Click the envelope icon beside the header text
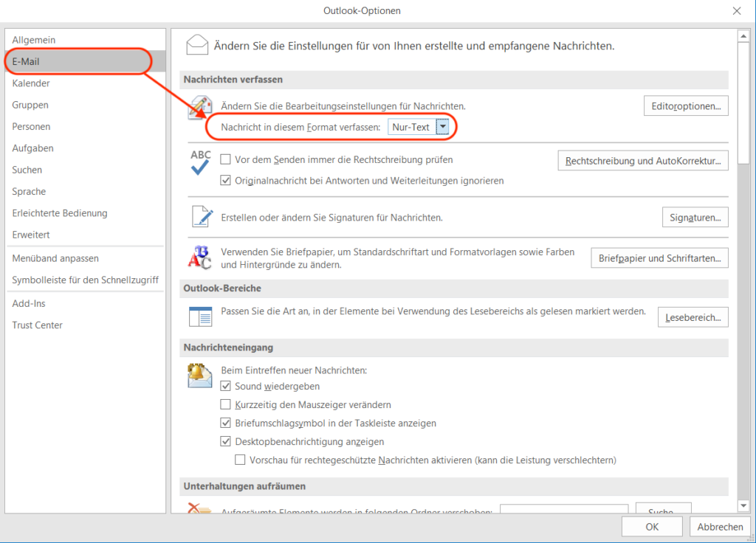The image size is (756, 543). [x=197, y=45]
